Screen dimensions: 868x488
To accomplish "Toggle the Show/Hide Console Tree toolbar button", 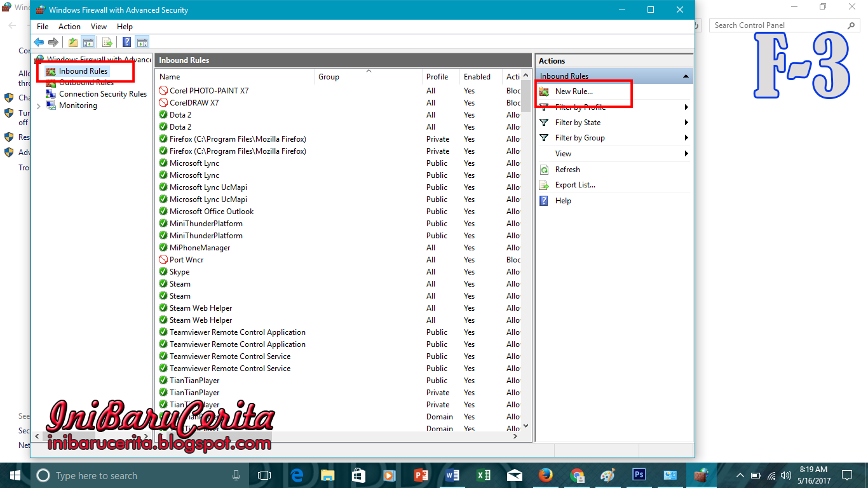I will [x=88, y=42].
